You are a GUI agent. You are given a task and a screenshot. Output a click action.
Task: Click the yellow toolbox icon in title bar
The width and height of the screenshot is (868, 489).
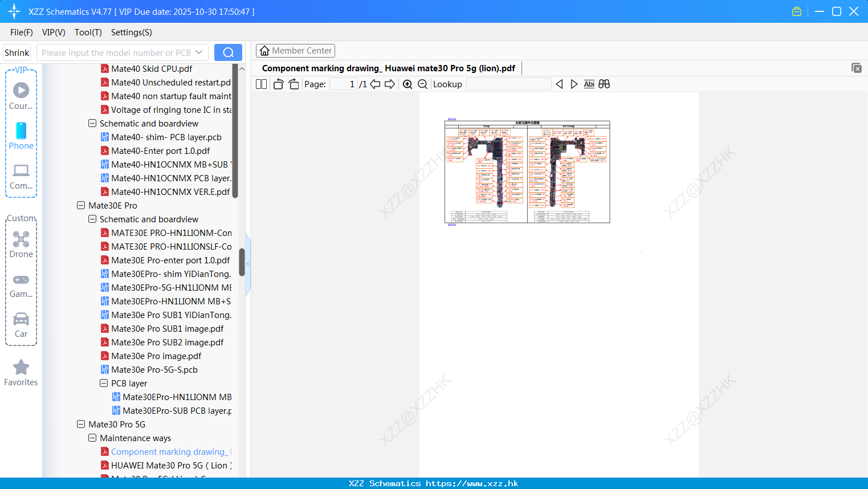pyautogui.click(x=797, y=11)
